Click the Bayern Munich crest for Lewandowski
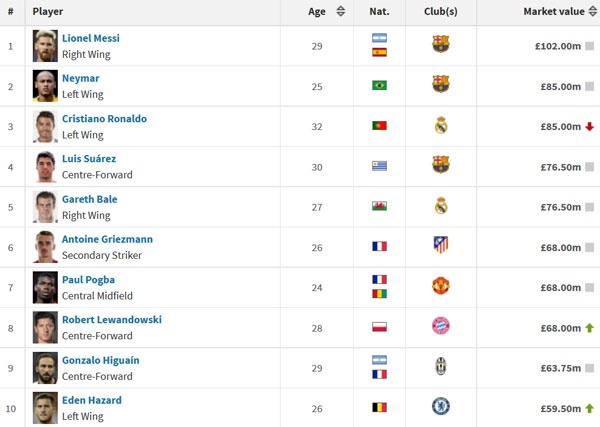Image resolution: width=600 pixels, height=427 pixels. click(440, 326)
